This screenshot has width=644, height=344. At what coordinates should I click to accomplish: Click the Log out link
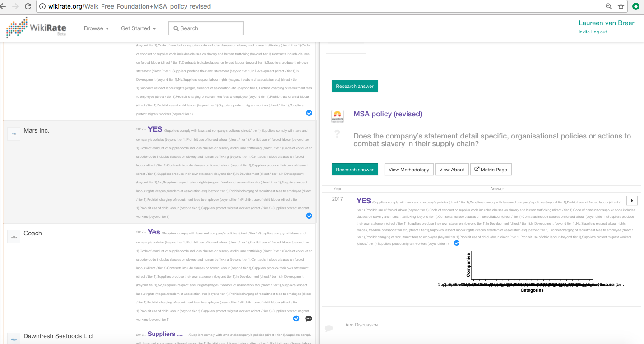[599, 32]
